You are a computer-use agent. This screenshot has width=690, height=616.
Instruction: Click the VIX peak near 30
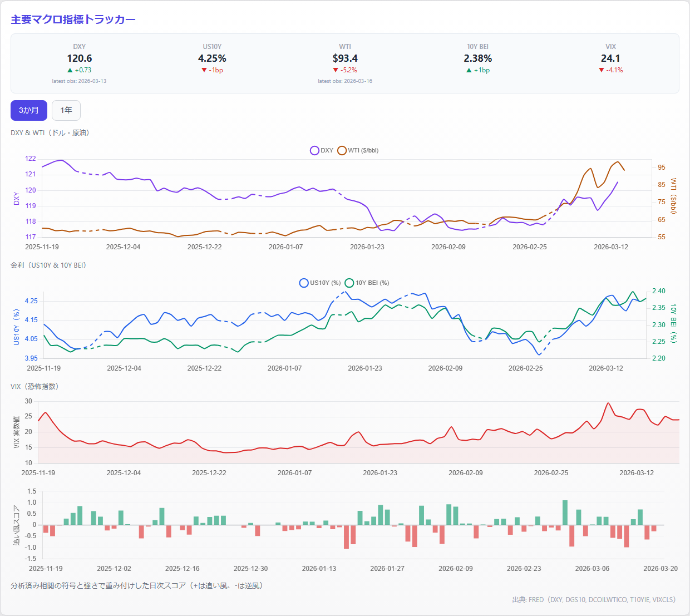click(x=608, y=403)
